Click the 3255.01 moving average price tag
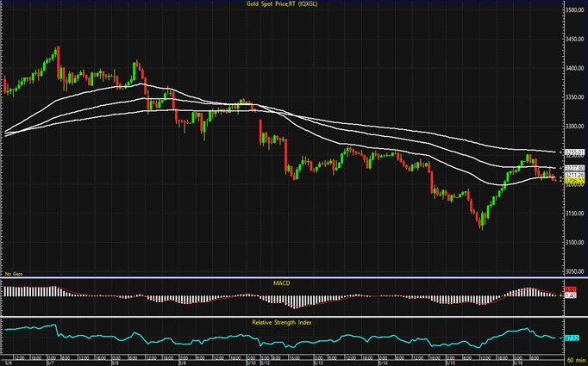The width and height of the screenshot is (588, 366). [x=574, y=152]
